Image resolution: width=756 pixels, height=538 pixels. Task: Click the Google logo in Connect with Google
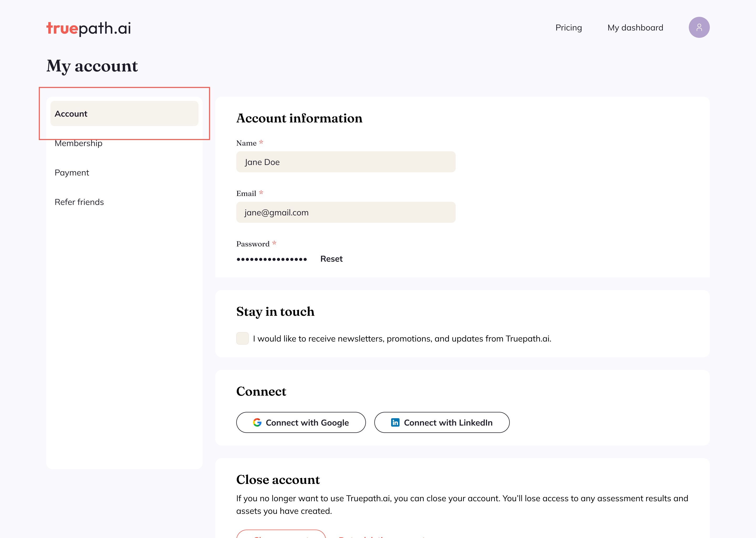coord(257,422)
